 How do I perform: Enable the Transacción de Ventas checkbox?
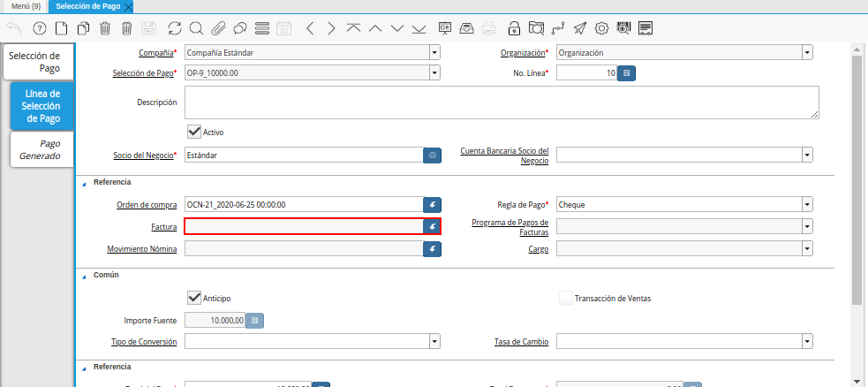point(565,298)
